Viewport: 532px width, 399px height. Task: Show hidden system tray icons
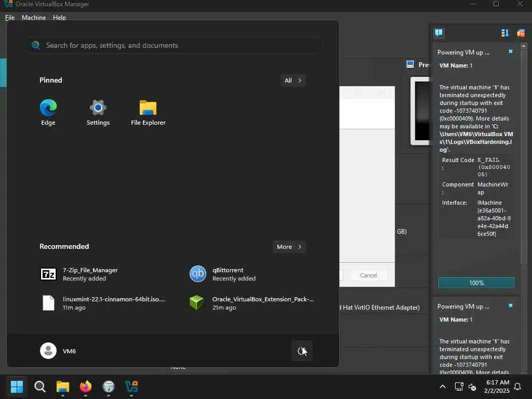443,387
